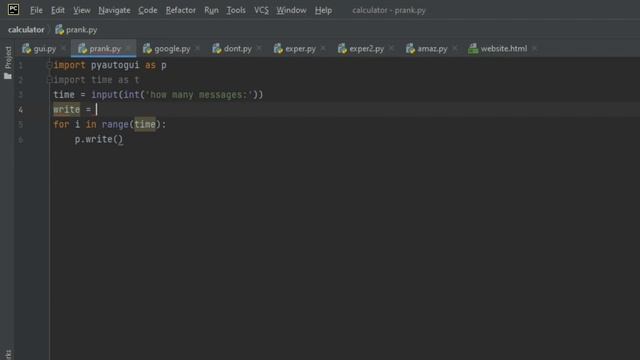The height and width of the screenshot is (360, 640).
Task: Open the VCS menu
Action: coord(261,10)
